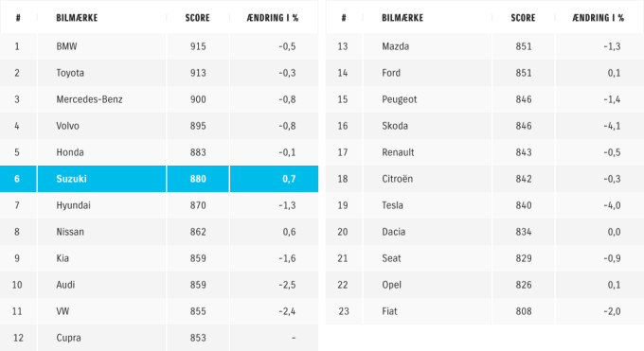Screen dimensions: 644x351
Task: Click the left ÆNDRING I % header
Action: coord(273,18)
